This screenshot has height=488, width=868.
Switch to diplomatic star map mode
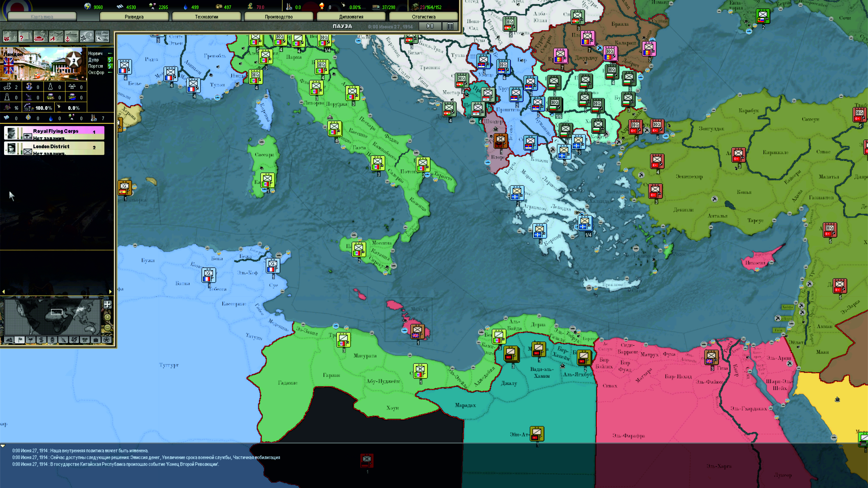click(106, 340)
